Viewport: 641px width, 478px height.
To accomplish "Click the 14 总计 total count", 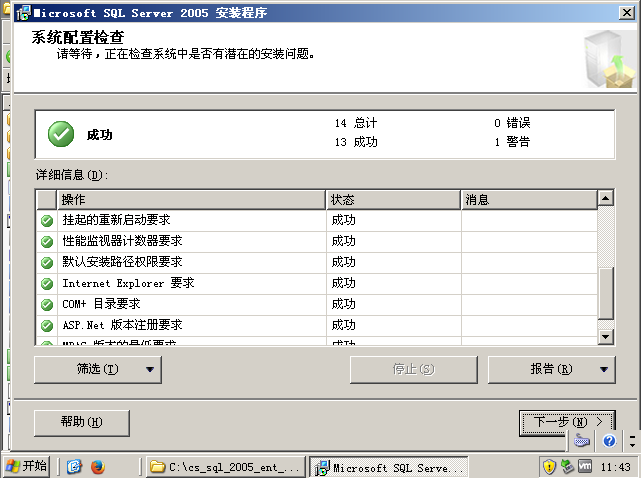I will click(x=356, y=123).
